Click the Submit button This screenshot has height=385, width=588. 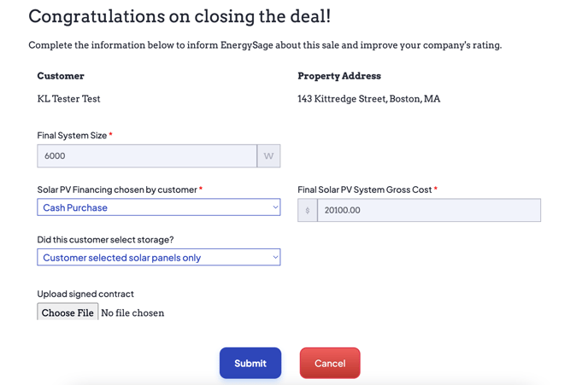click(x=250, y=363)
